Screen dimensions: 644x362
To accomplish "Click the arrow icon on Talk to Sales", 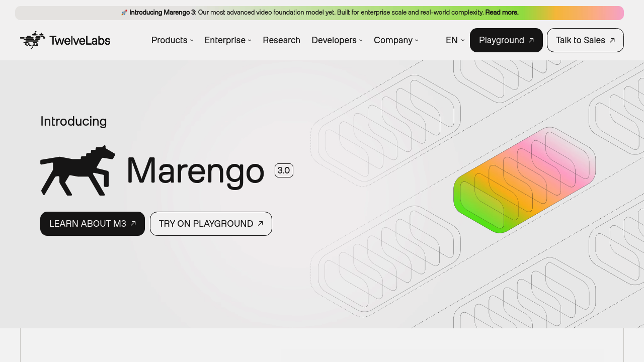I will click(612, 40).
